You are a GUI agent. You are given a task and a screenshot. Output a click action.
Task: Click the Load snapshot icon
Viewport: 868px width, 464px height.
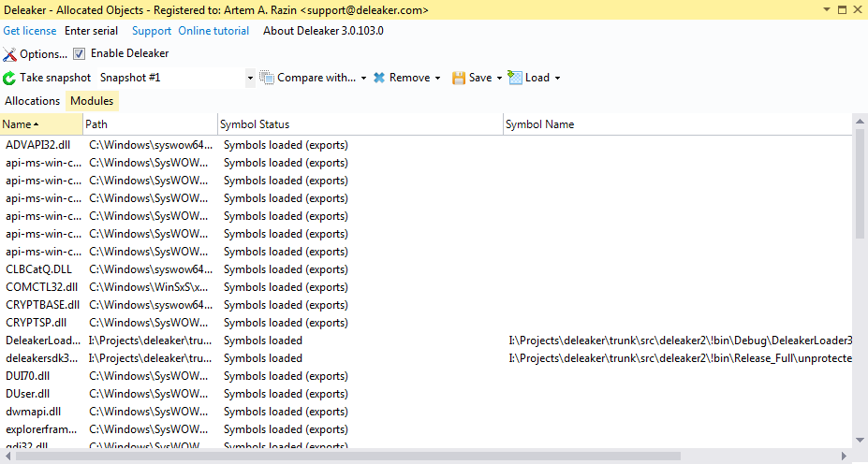[515, 78]
